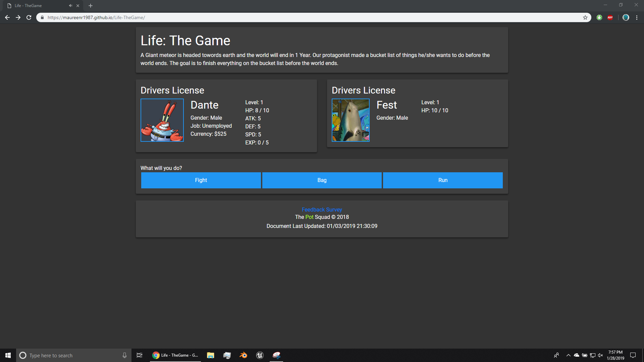Go back to the previous page
Image resolution: width=644 pixels, height=362 pixels.
7,17
